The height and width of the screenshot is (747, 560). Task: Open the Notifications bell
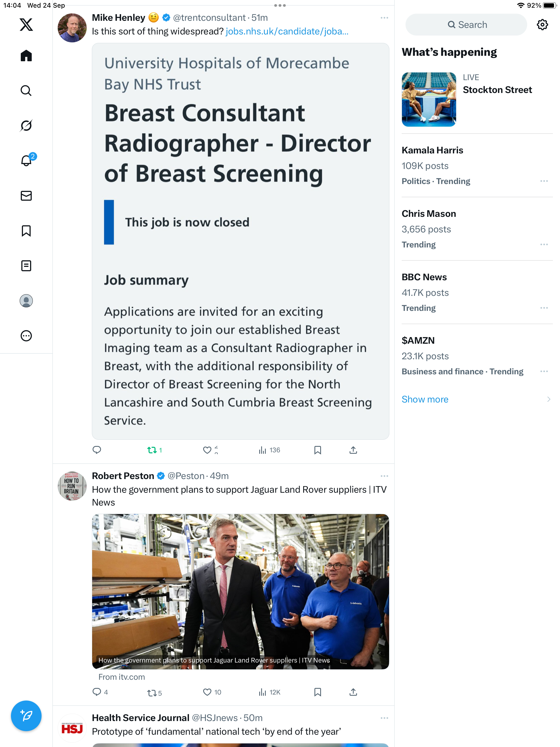pyautogui.click(x=26, y=161)
